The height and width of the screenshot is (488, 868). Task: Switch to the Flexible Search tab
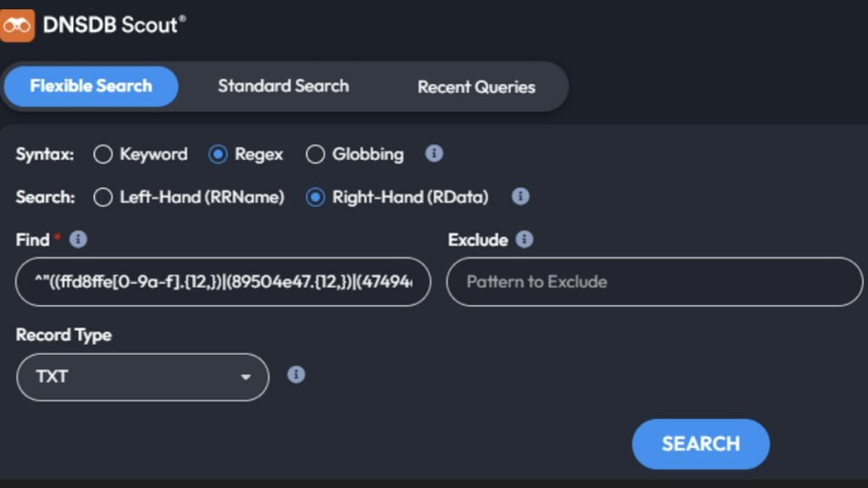[91, 86]
